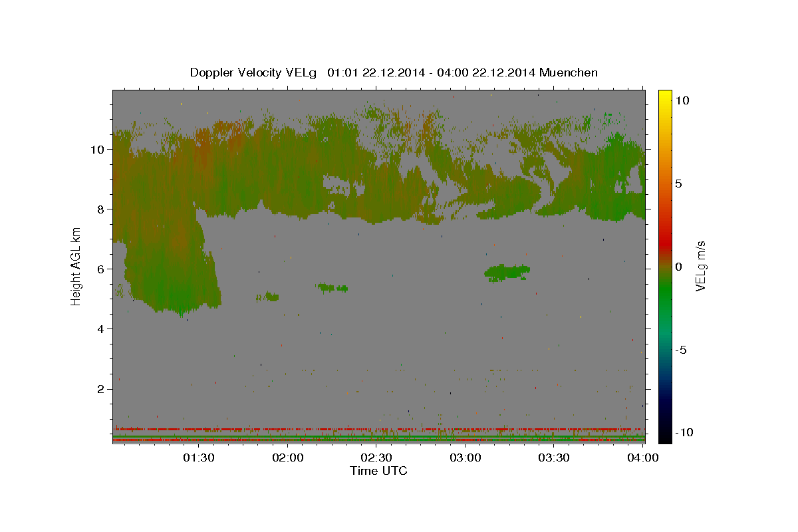Click the colorbar top value 10 label
798x532 pixels.
682,100
